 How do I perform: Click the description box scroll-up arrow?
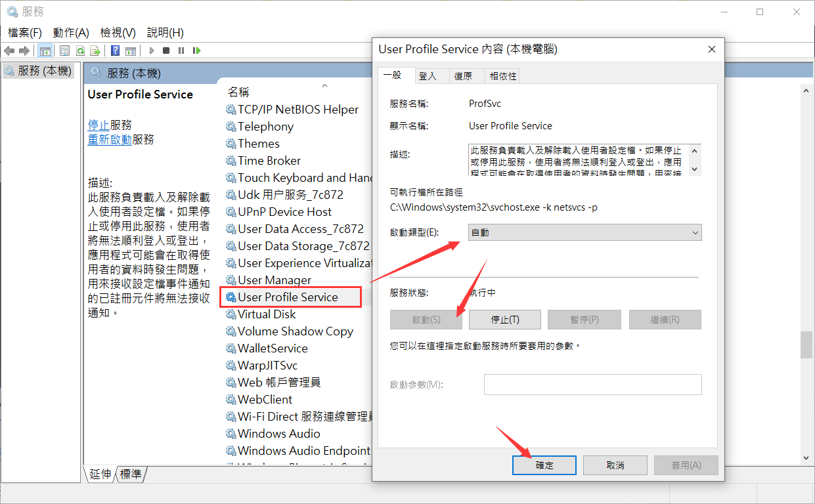click(695, 151)
